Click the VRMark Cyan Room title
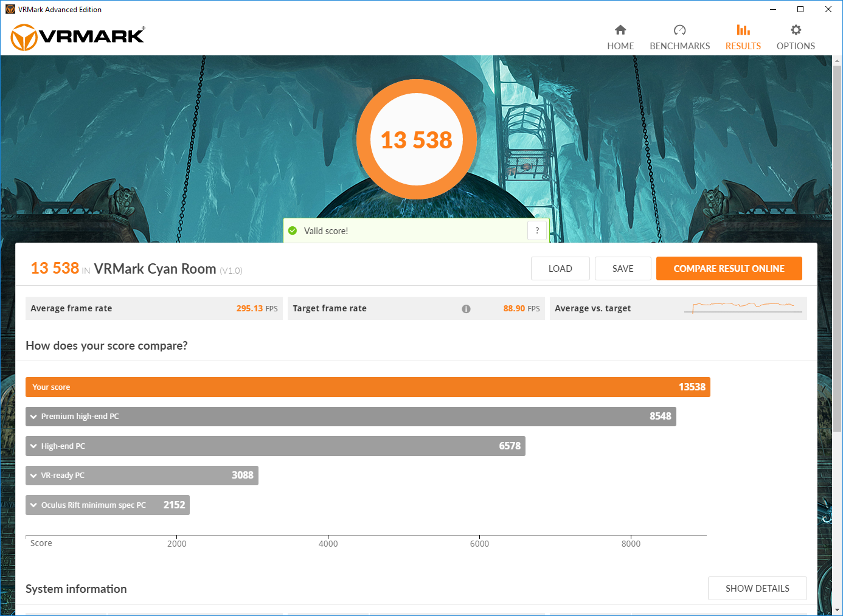This screenshot has width=843, height=616. [155, 269]
